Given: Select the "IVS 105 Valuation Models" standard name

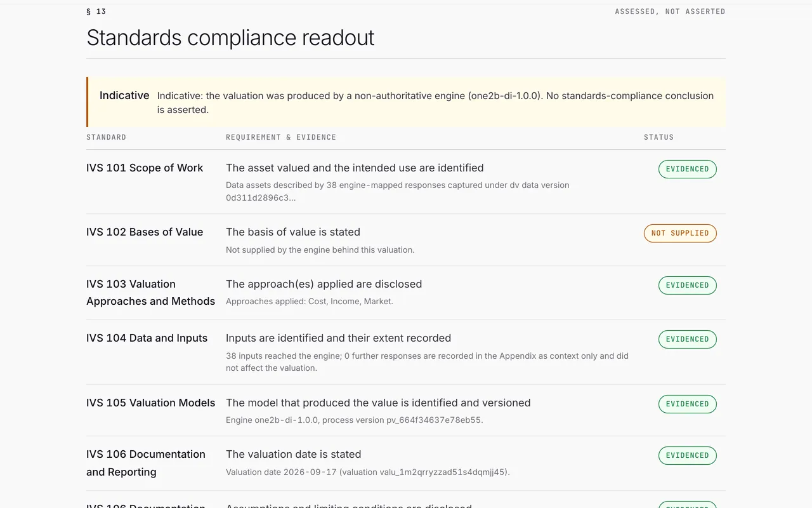Looking at the screenshot, I should point(151,403).
